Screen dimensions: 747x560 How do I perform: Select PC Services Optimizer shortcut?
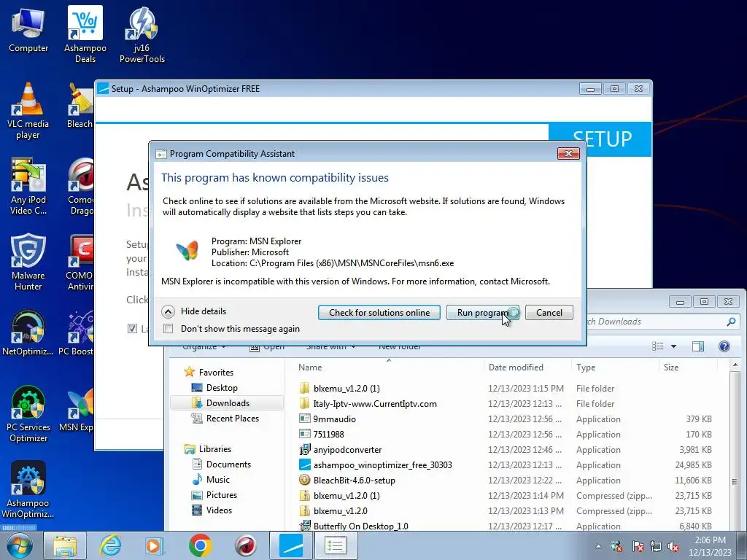click(x=28, y=414)
